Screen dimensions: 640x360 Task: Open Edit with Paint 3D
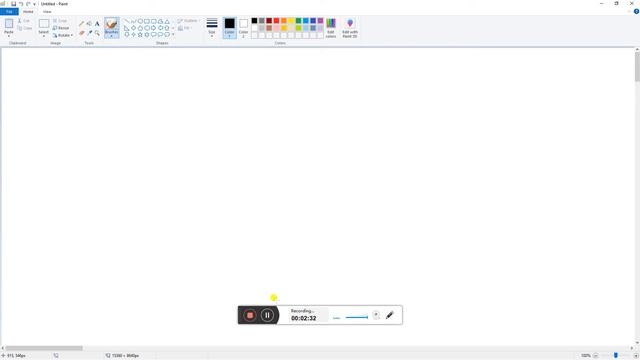[x=350, y=28]
